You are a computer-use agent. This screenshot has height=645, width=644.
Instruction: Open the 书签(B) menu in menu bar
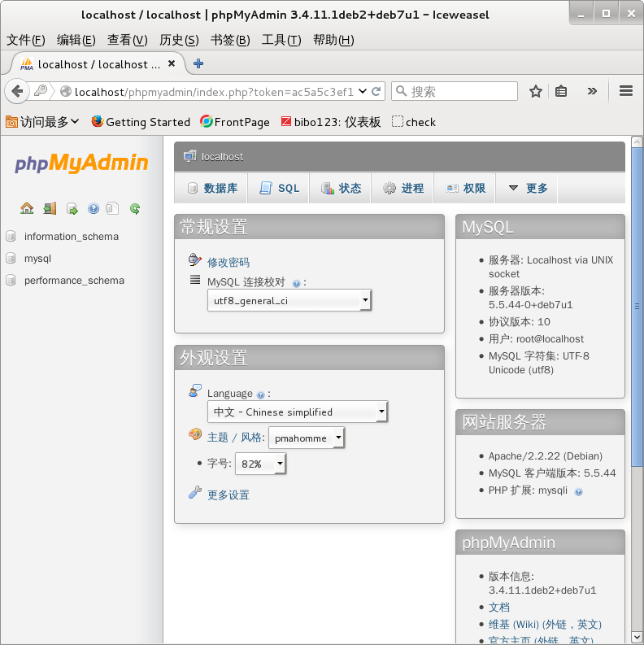pyautogui.click(x=230, y=40)
